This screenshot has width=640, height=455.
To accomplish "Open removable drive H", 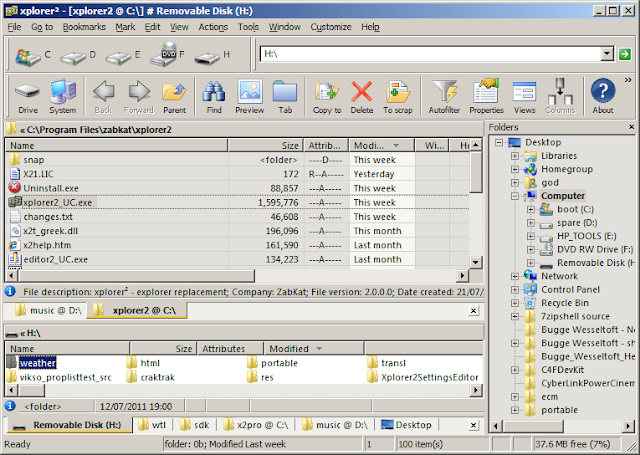I will (x=208, y=58).
